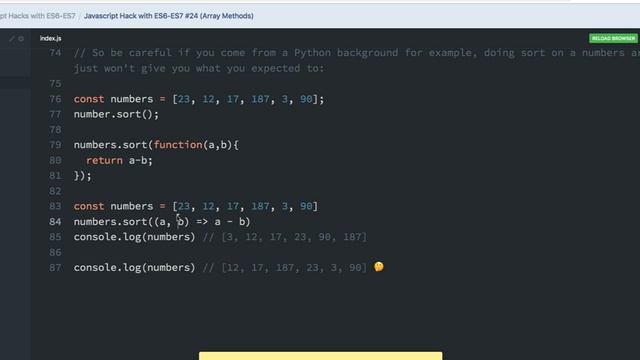Viewport: 640px width, 360px height.
Task: Open the 'Javascript Hack with ES6-ES7 #24 (Array Methods)' breadcrumb
Action: click(x=169, y=16)
